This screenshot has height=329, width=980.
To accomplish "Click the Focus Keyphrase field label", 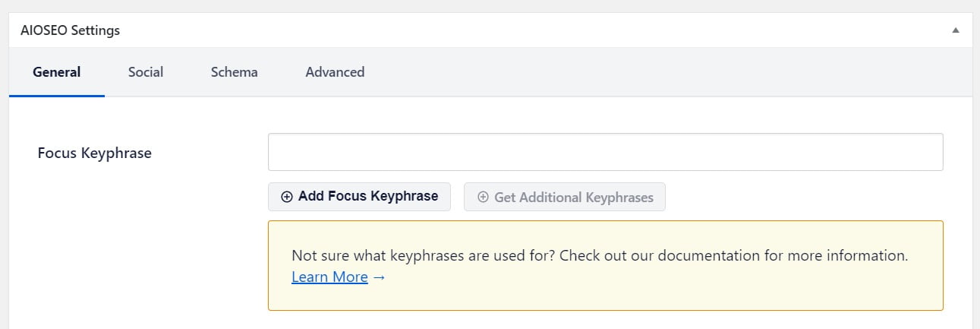I will tap(95, 153).
